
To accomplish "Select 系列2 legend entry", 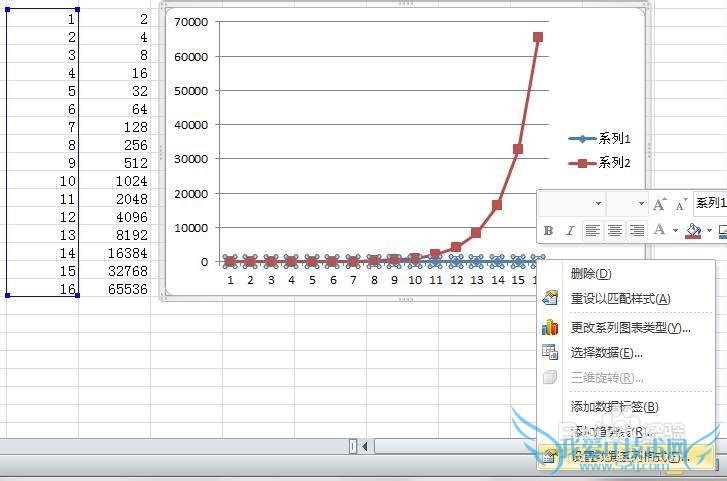I will [599, 163].
